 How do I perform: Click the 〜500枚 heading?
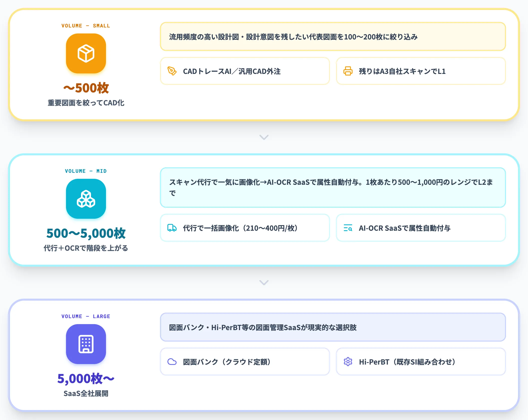click(x=86, y=88)
